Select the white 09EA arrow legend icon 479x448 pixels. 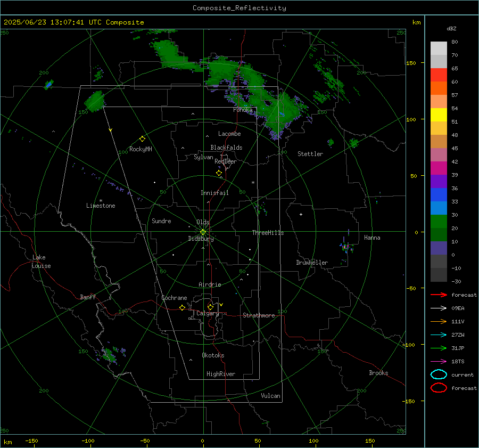point(439,308)
